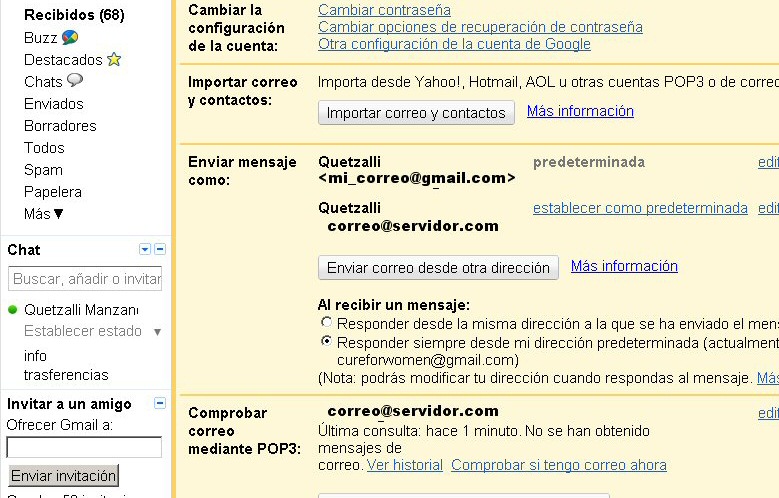Click Destacados label in sidebar

[x=63, y=60]
